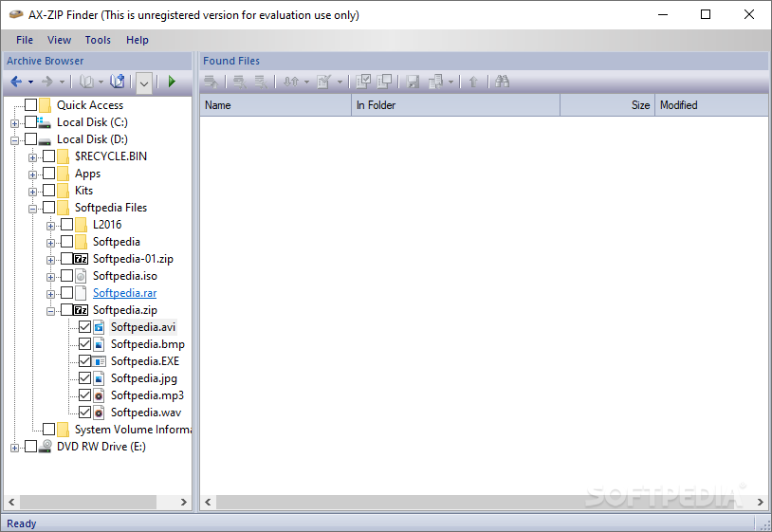
Task: Select the Softpedia.iso item
Action: coord(125,276)
